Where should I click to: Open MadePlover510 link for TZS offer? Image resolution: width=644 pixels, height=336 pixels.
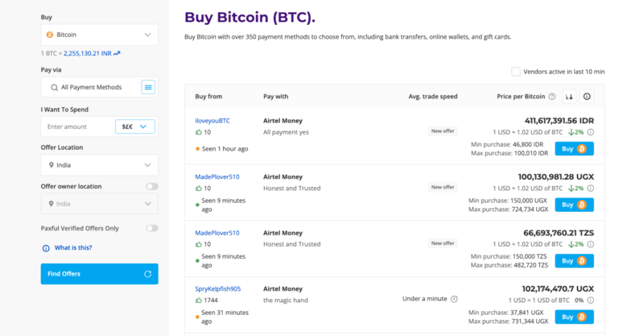tap(217, 233)
